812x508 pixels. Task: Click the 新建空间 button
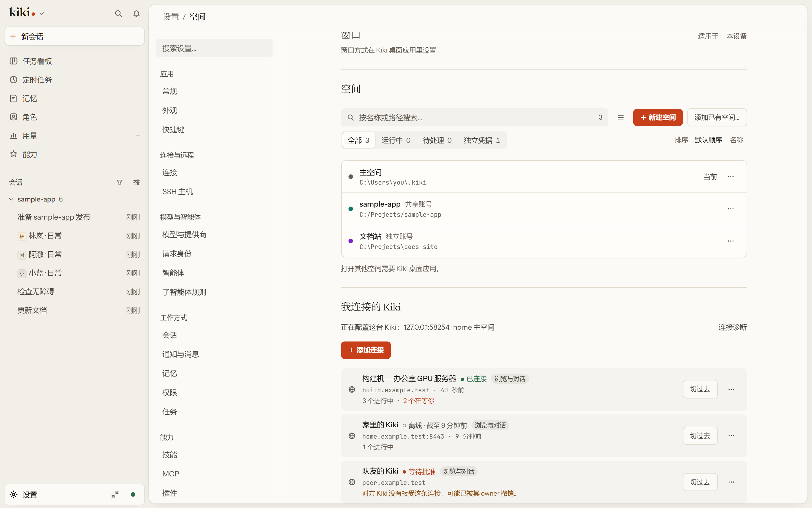pyautogui.click(x=658, y=117)
